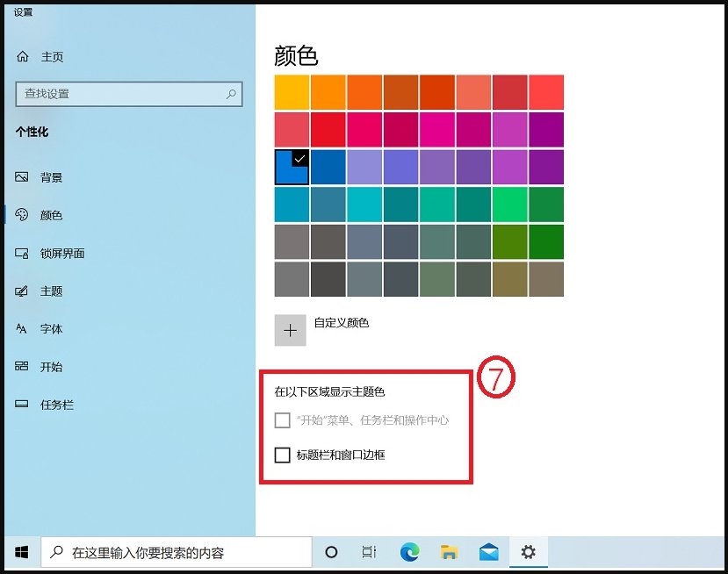
Task: Open the Mail app from taskbar
Action: pyautogui.click(x=489, y=552)
